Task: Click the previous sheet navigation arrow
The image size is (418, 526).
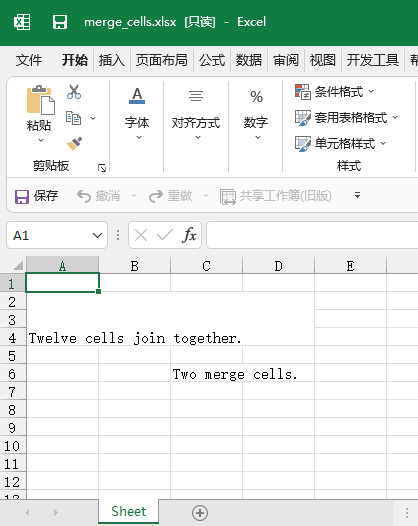Action: (28, 513)
